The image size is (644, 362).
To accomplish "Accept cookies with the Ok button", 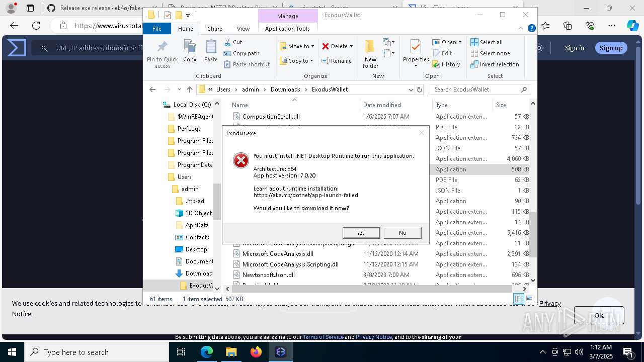I will [599, 315].
